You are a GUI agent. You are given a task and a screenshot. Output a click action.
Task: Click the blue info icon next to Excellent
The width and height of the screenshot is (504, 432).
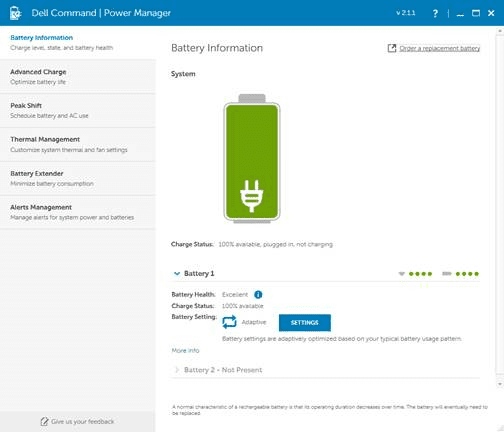(x=258, y=295)
